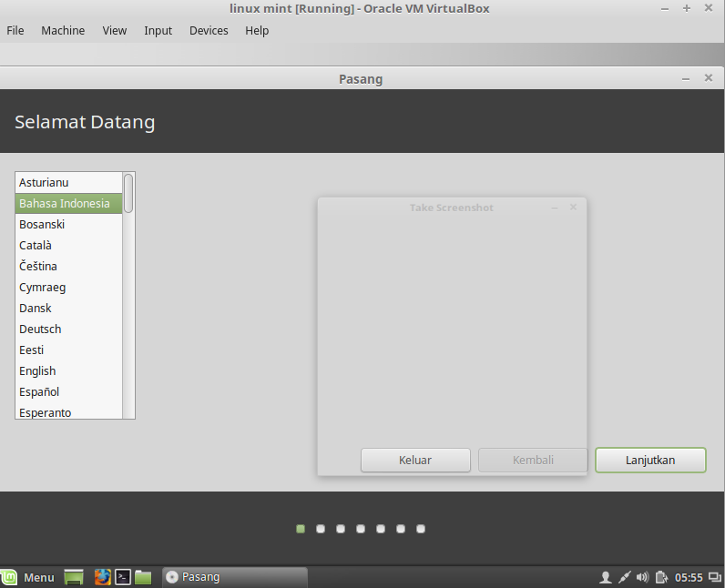
Task: Click the user icon in the system tray
Action: pos(606,577)
